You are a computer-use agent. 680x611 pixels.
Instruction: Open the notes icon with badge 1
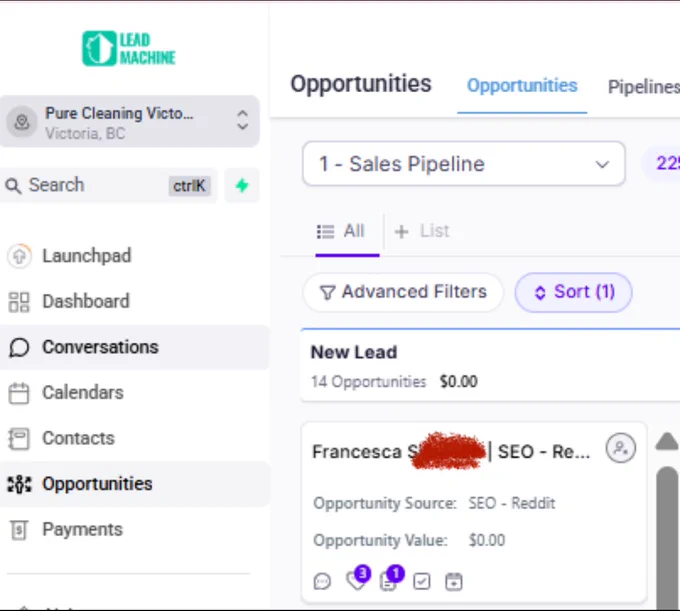pos(391,579)
